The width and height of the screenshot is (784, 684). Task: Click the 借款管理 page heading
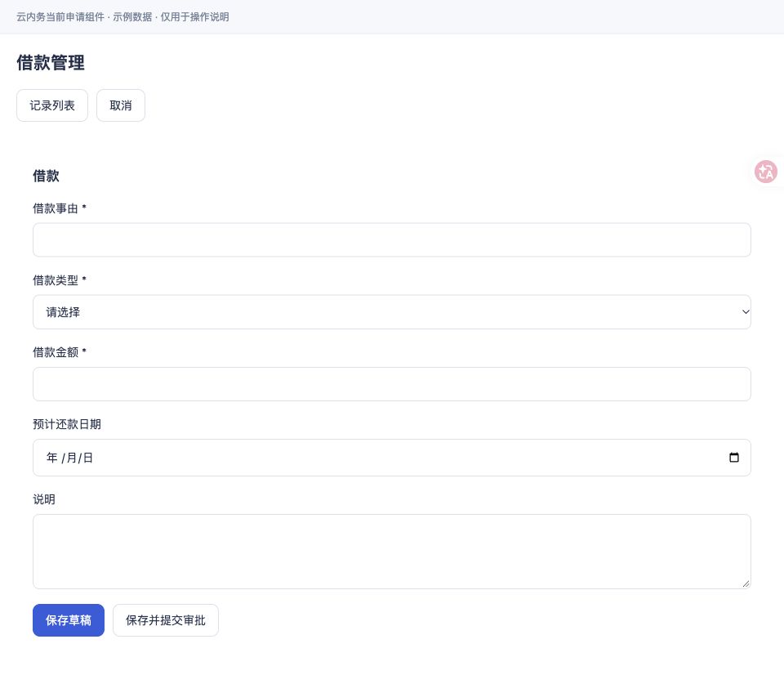pos(51,63)
